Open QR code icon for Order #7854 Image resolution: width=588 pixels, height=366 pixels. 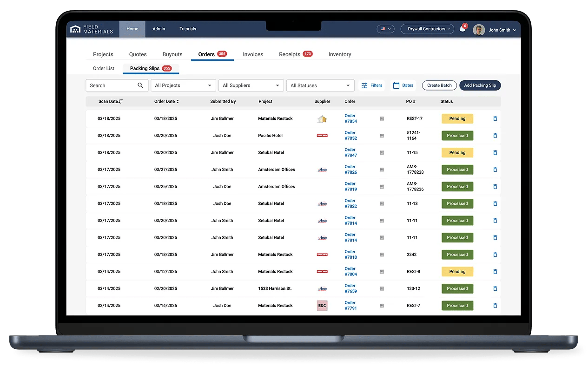[382, 119]
